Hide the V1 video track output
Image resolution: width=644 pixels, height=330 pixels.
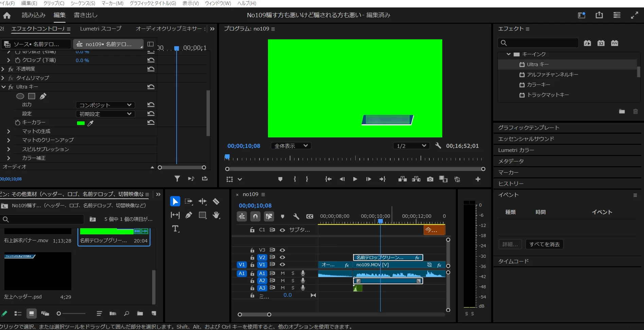point(282,265)
